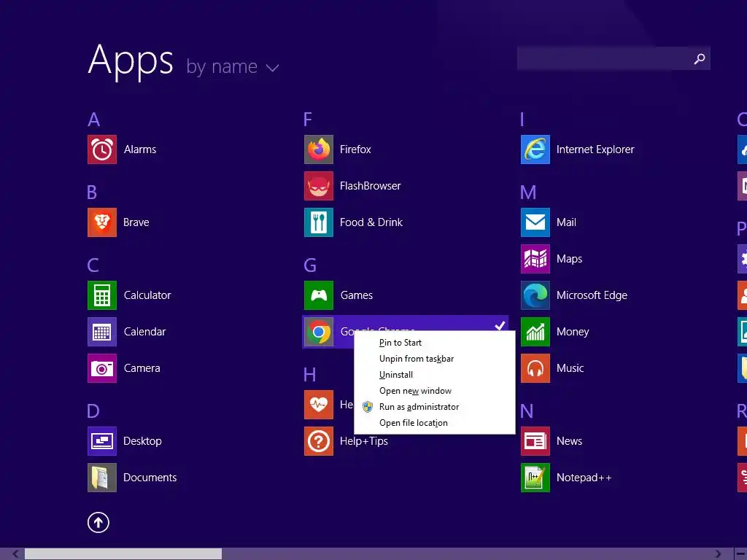
Task: Click the letter heading C
Action: point(93,265)
